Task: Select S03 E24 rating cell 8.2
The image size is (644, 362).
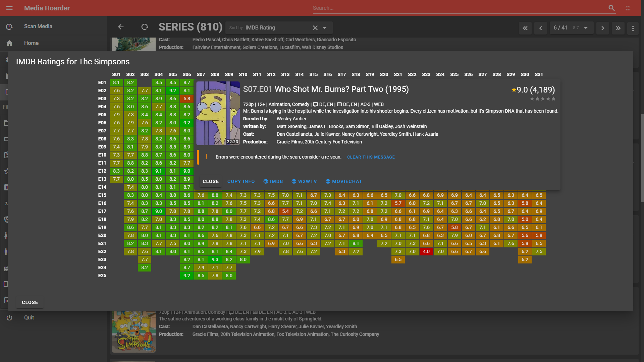Action: tap(145, 267)
